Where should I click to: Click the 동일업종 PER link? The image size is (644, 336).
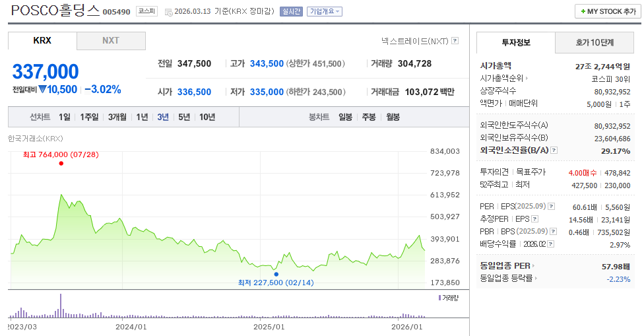click(x=505, y=266)
